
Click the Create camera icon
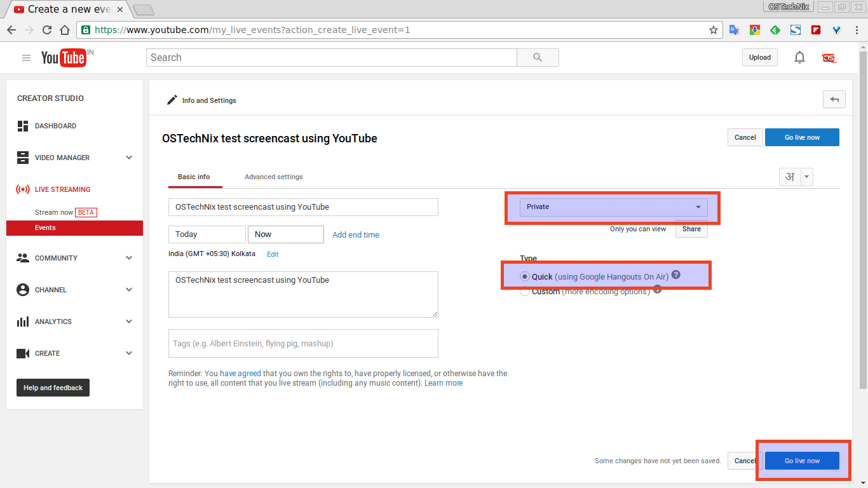23,353
